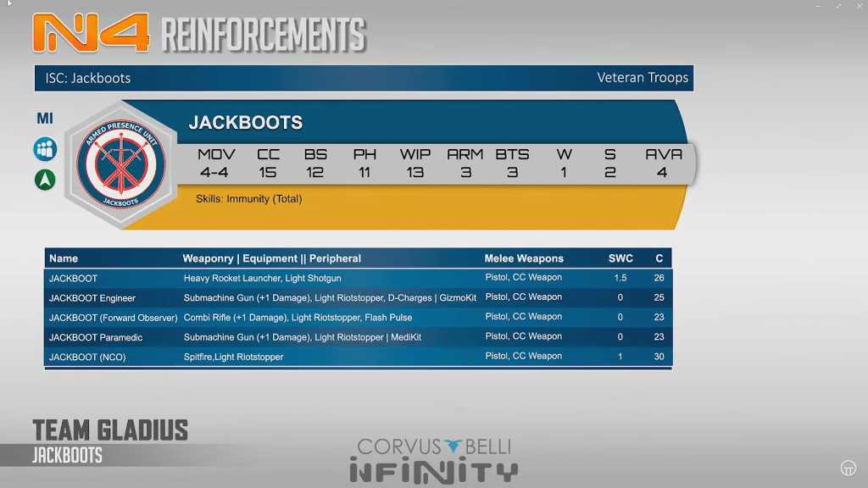Click the Heavy Rocket Launcher JACKBOOT row
868x488 pixels.
point(357,278)
